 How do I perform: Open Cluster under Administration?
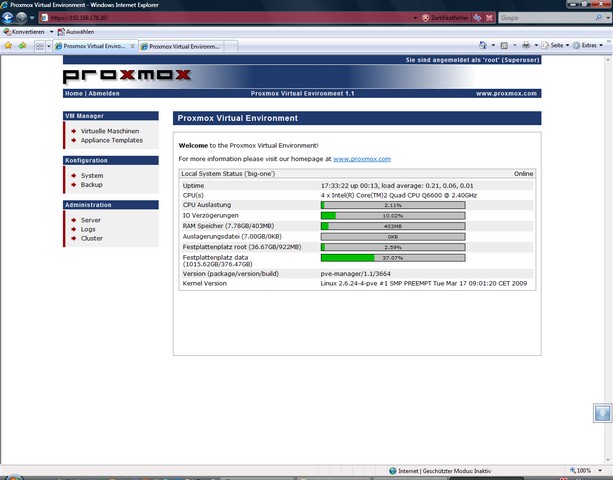[x=91, y=238]
